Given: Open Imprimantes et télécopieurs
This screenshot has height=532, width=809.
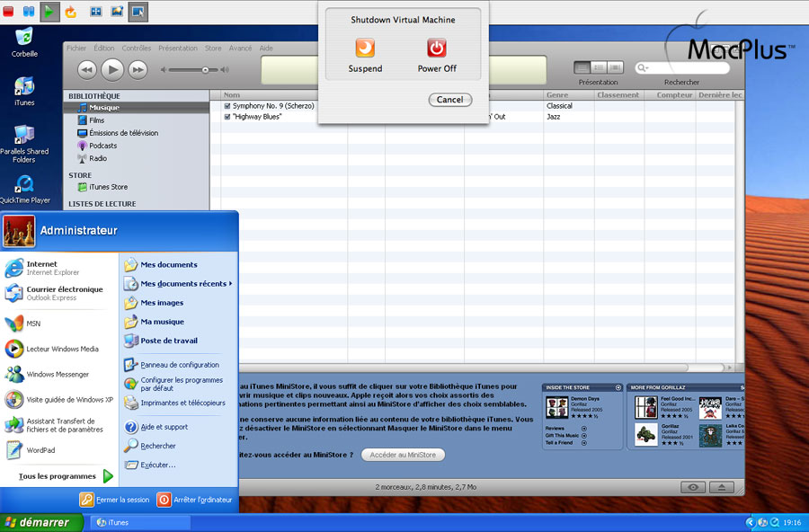Looking at the screenshot, I should [x=175, y=403].
